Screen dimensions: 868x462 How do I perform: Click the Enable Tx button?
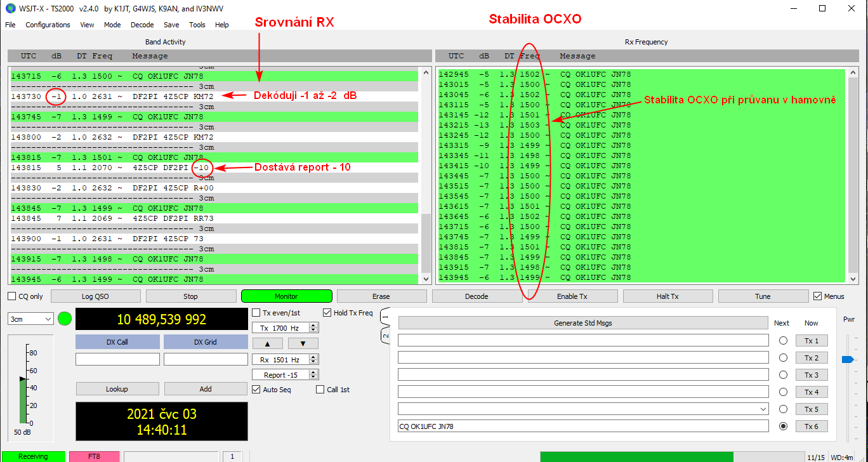coord(572,296)
